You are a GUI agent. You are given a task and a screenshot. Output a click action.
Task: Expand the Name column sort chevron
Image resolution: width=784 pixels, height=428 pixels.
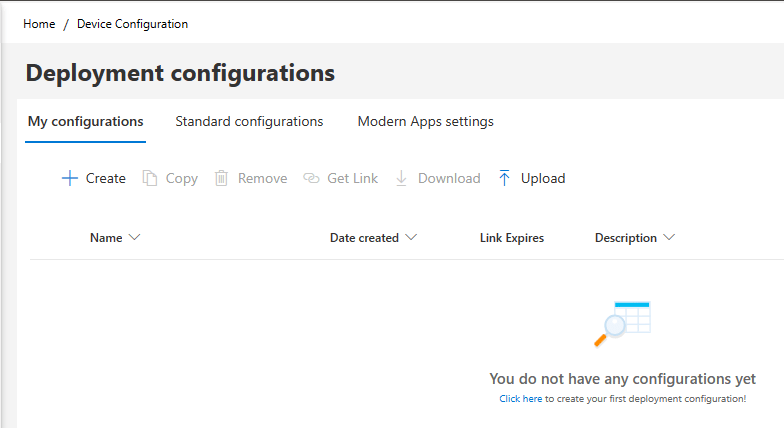(x=135, y=238)
